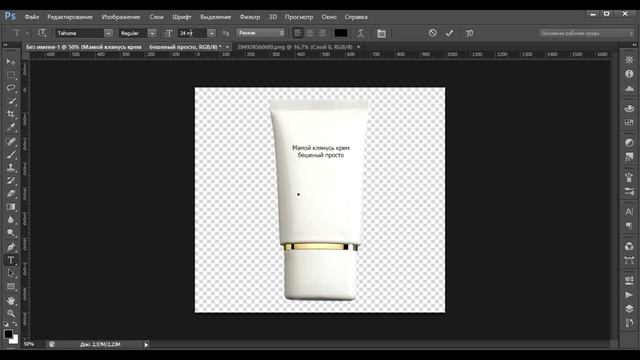The image size is (640, 360).
Task: Click the 3D button in options bar
Action: click(x=469, y=33)
